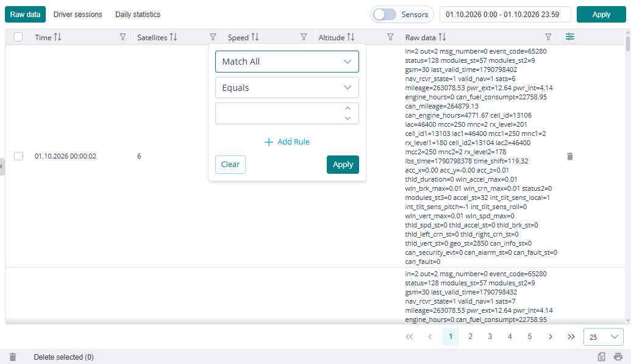This screenshot has height=364, width=631.
Task: Open filter for Speed column
Action: tap(304, 37)
